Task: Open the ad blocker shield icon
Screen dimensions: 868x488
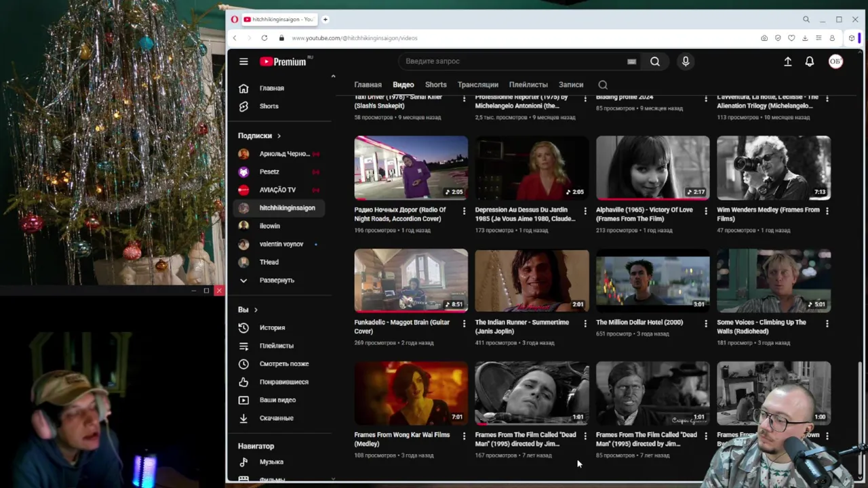Action: point(778,38)
